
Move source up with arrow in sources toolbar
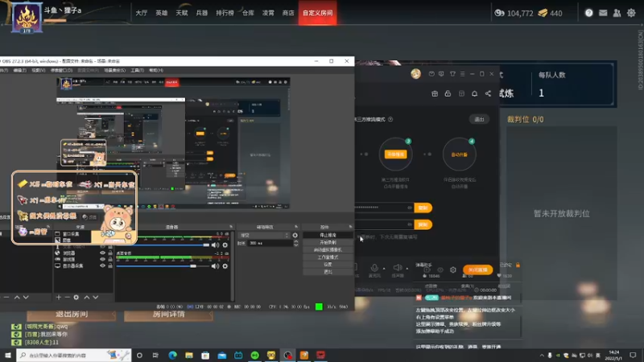[87, 297]
